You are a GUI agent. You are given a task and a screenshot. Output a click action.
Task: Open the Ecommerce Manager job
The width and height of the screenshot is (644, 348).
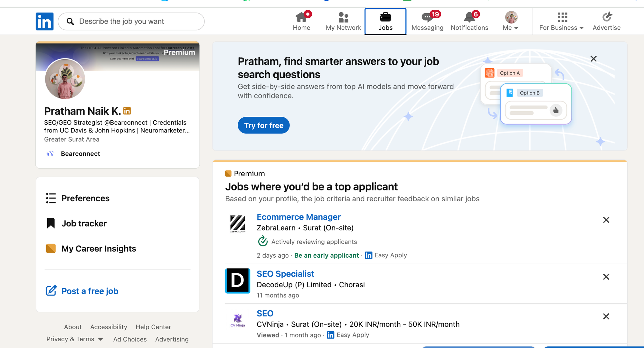298,217
